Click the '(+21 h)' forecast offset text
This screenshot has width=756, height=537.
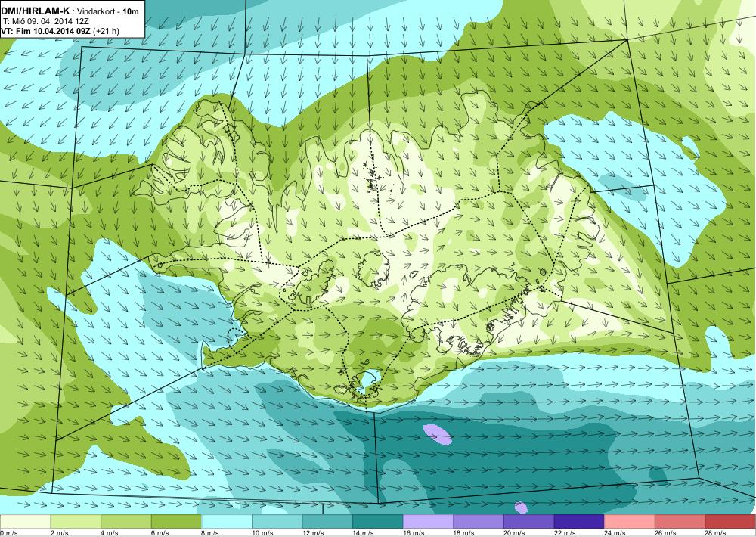[x=106, y=31]
